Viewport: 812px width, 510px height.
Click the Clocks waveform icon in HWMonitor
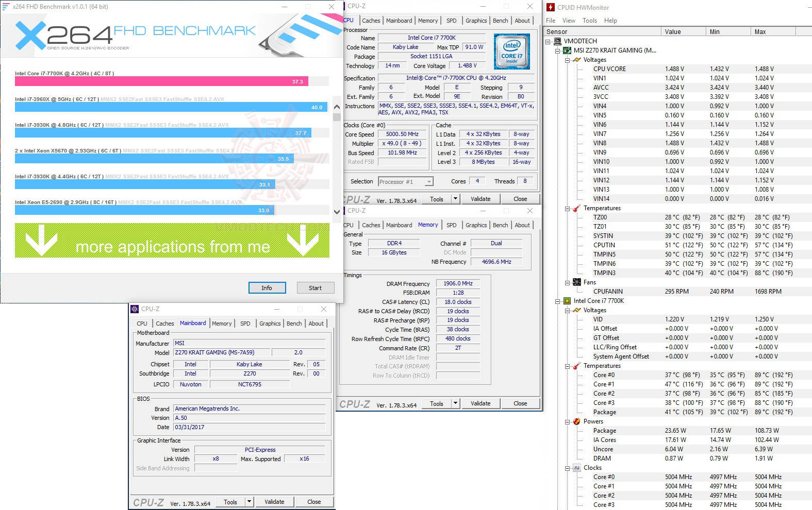[x=577, y=468]
